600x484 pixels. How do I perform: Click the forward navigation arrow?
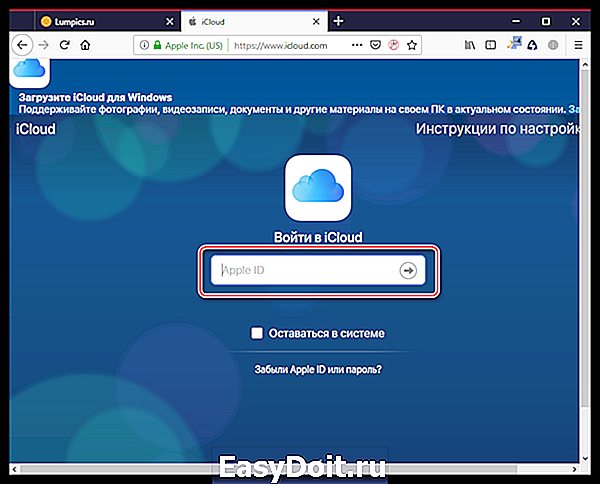click(44, 45)
